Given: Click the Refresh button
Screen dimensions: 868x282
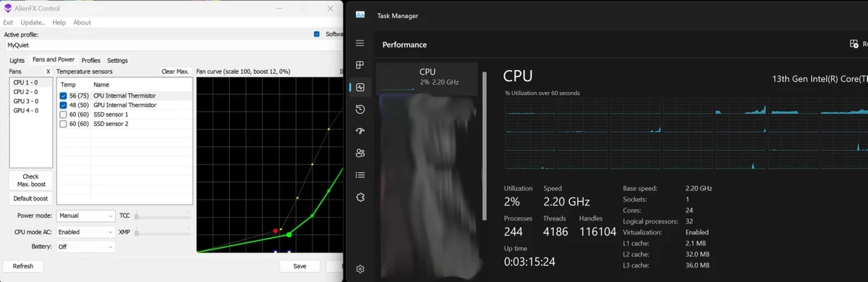Looking at the screenshot, I should pyautogui.click(x=23, y=266).
